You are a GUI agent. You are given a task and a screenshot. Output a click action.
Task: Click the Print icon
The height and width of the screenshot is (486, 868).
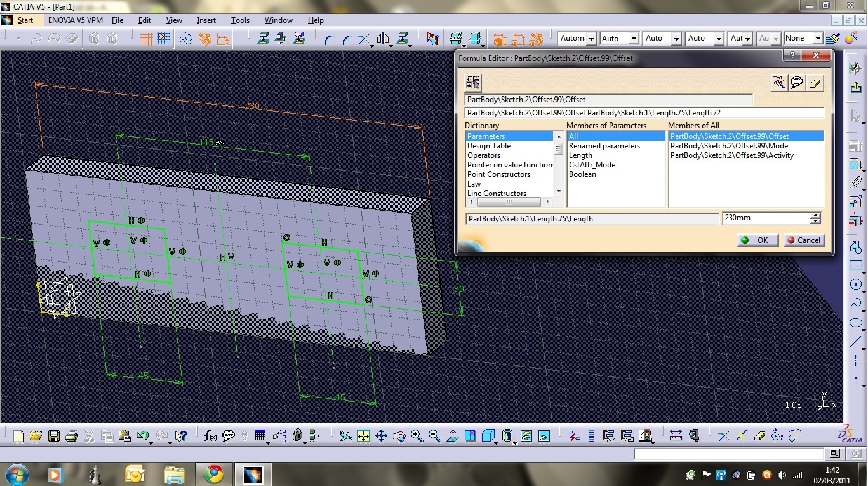point(71,435)
